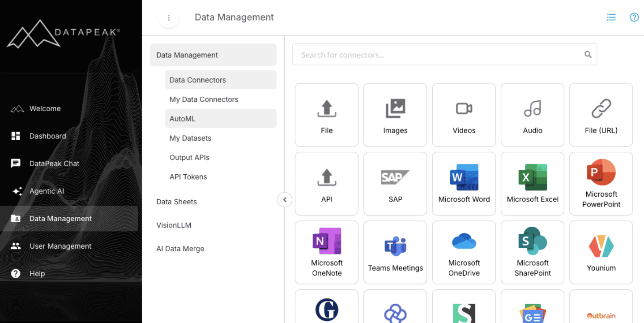Select AutoML in the sidebar

click(x=183, y=118)
